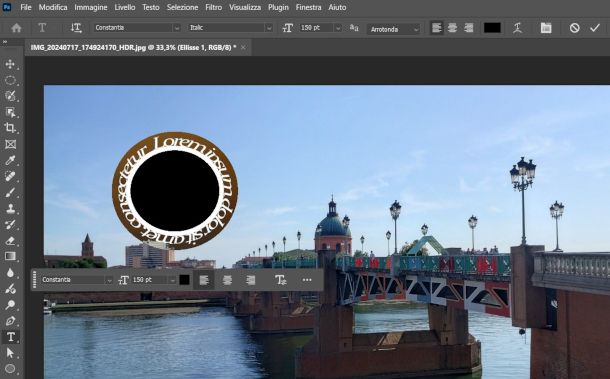Select the Blur drop tool

pyautogui.click(x=10, y=273)
